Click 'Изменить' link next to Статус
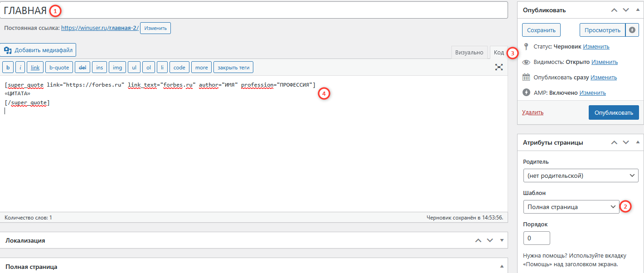 pos(596,47)
